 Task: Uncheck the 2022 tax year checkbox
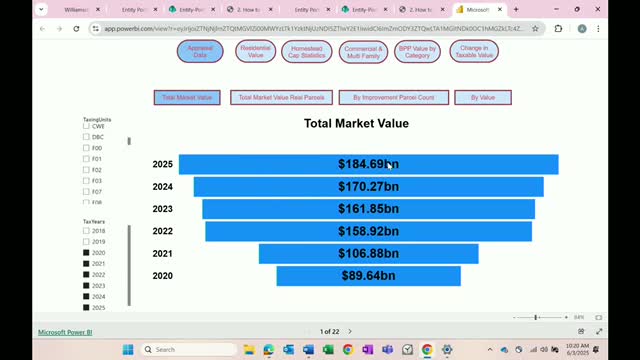tap(86, 275)
